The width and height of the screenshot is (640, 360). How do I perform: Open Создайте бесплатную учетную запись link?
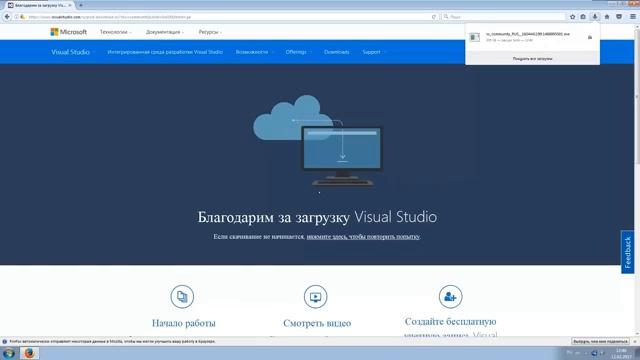(x=451, y=328)
